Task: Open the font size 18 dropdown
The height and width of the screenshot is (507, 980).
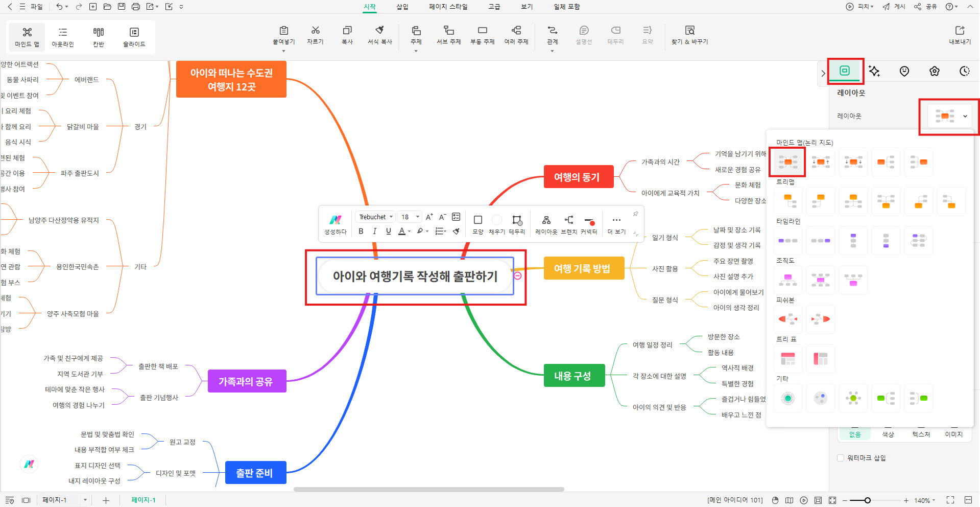Action: pos(410,217)
